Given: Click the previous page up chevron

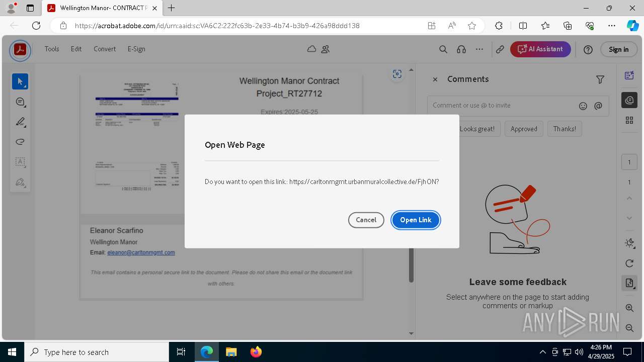Looking at the screenshot, I should pos(629,198).
